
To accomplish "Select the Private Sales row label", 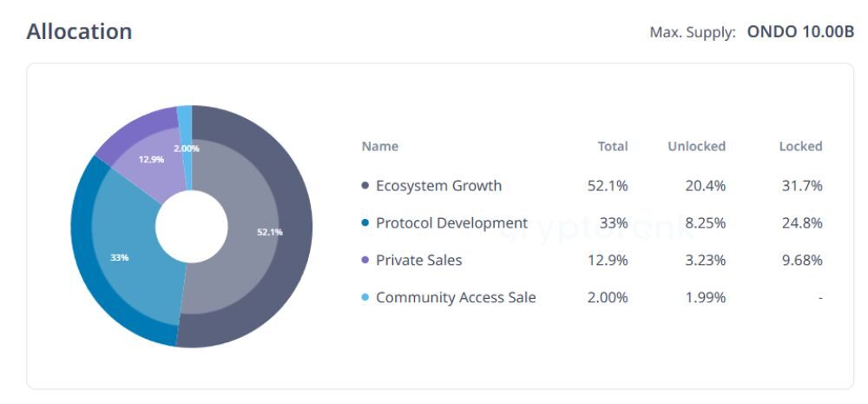I will click(x=418, y=261).
